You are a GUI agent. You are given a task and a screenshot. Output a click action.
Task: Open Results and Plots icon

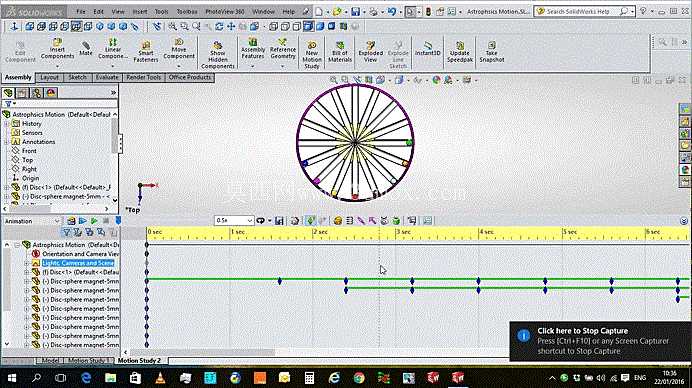[412, 221]
